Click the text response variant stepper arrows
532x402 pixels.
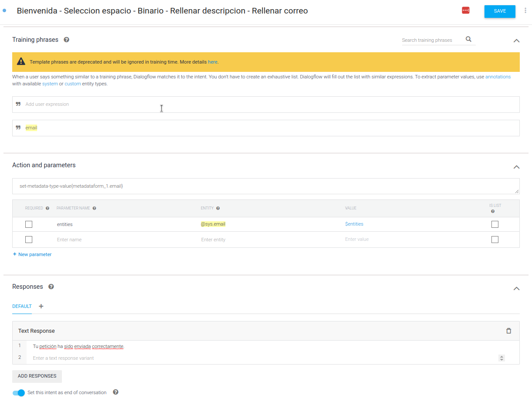coord(501,358)
